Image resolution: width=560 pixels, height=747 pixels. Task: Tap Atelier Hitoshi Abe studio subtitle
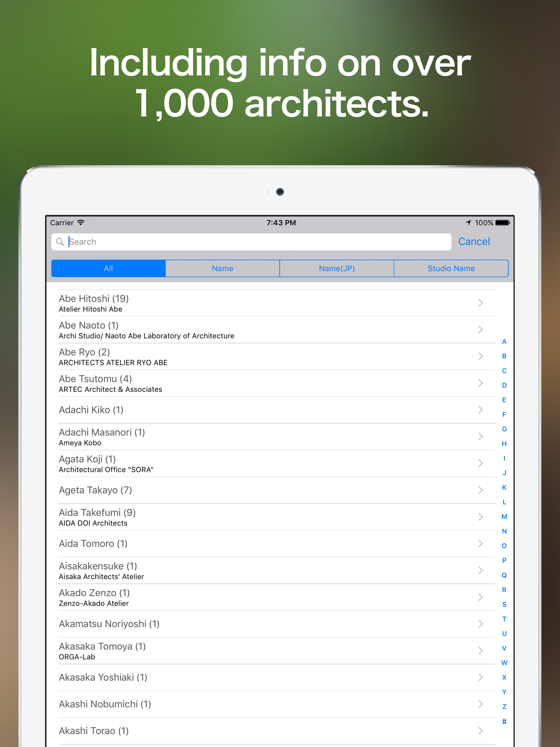tap(91, 309)
